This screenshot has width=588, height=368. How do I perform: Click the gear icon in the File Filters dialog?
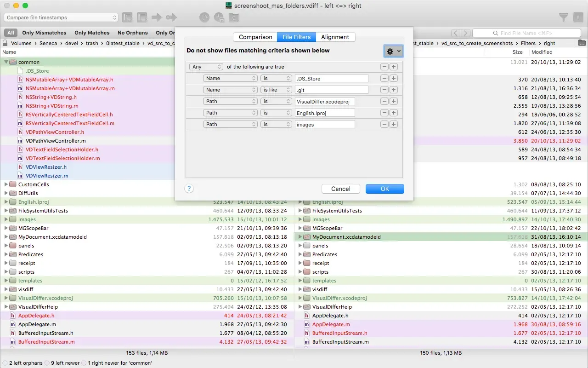pyautogui.click(x=393, y=51)
